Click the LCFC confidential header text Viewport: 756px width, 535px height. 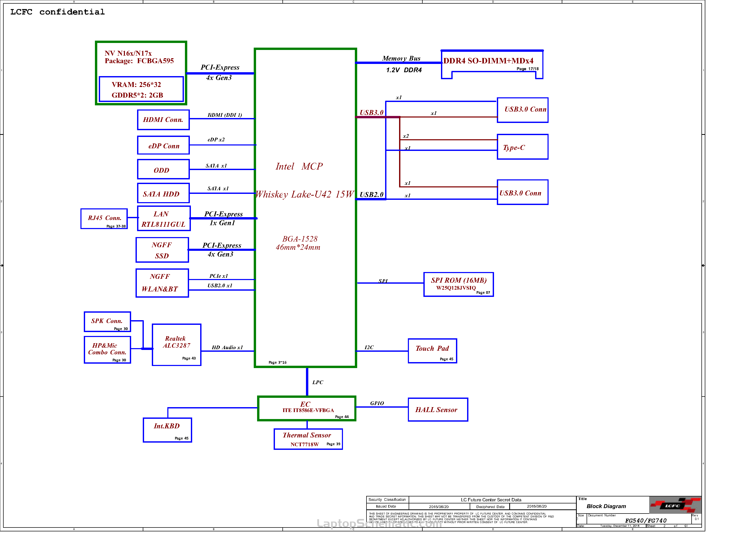coord(58,12)
